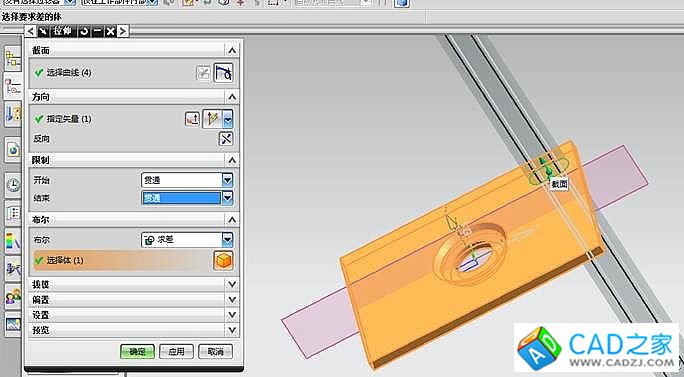Click the 确定 button
This screenshot has width=684, height=377.
(x=137, y=351)
